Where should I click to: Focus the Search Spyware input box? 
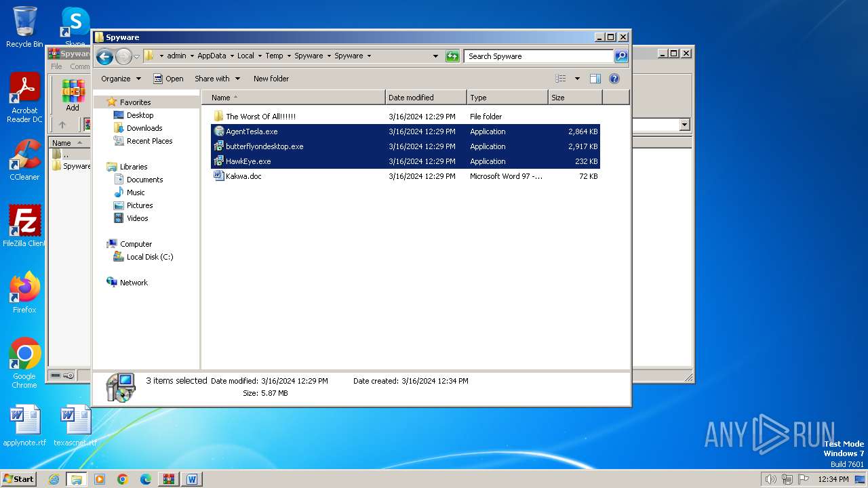tap(539, 56)
